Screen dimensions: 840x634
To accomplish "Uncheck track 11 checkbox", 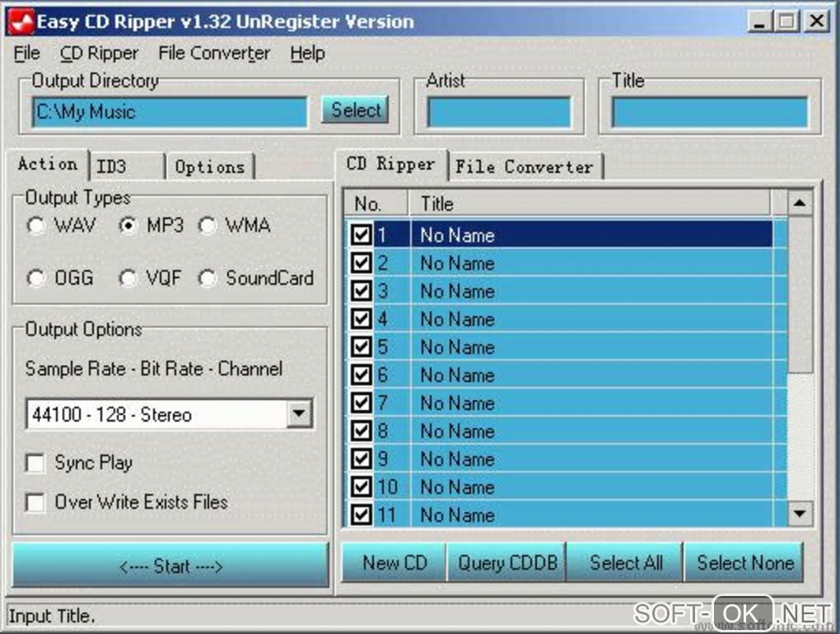I will point(361,515).
